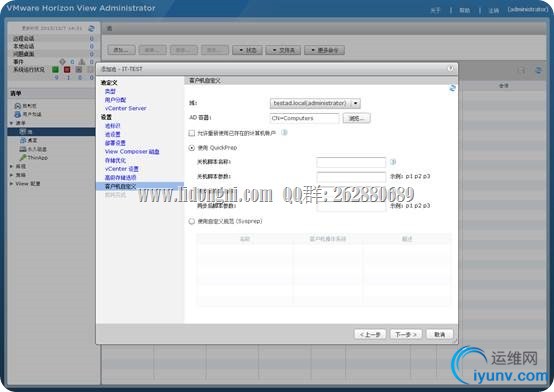Image resolution: width=554 pixels, height=392 pixels.
Task: Go to the vCenter Server wizard step
Action: [125, 108]
